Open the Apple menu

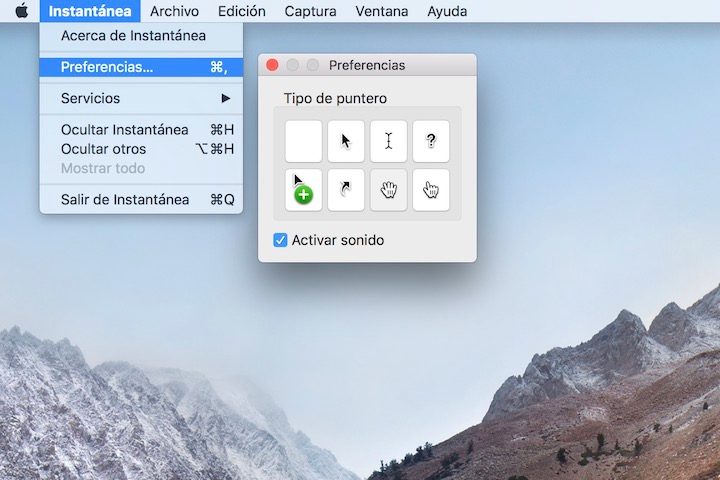pyautogui.click(x=21, y=11)
